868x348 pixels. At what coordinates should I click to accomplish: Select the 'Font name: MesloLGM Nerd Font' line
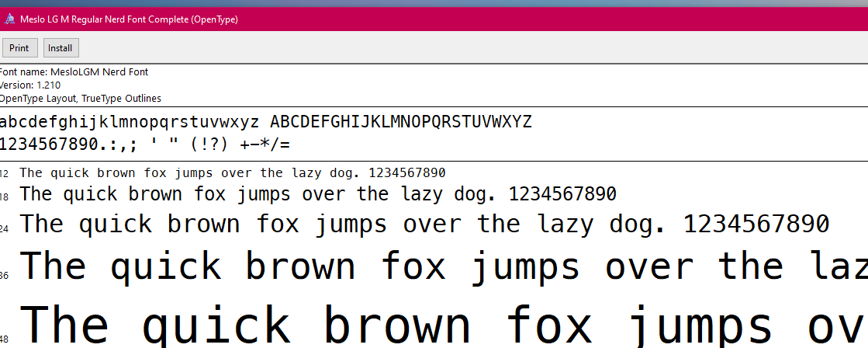pyautogui.click(x=74, y=72)
